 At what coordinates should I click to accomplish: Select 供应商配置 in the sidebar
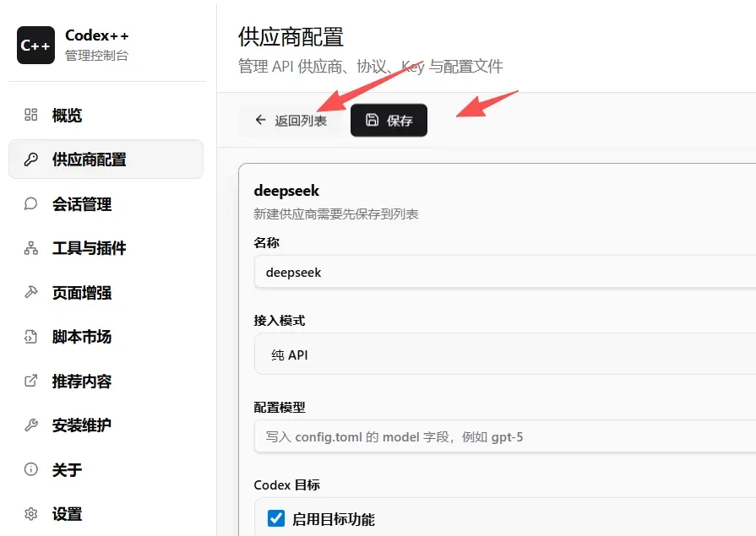coord(106,159)
